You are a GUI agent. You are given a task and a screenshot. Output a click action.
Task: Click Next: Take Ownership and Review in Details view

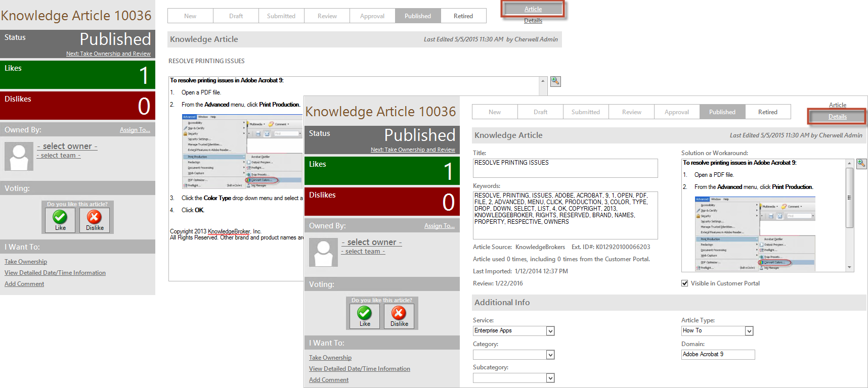pyautogui.click(x=413, y=150)
